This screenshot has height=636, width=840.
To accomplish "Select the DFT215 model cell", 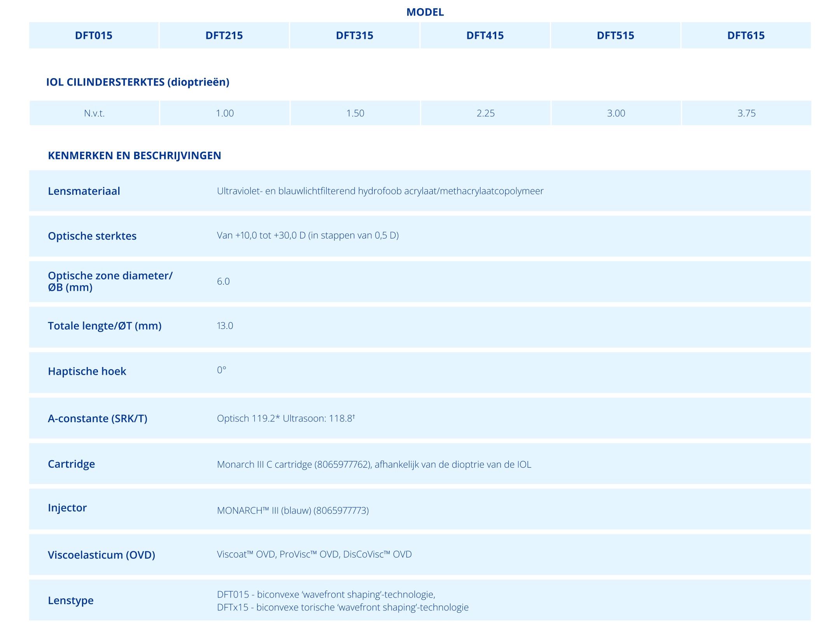I will click(x=224, y=35).
